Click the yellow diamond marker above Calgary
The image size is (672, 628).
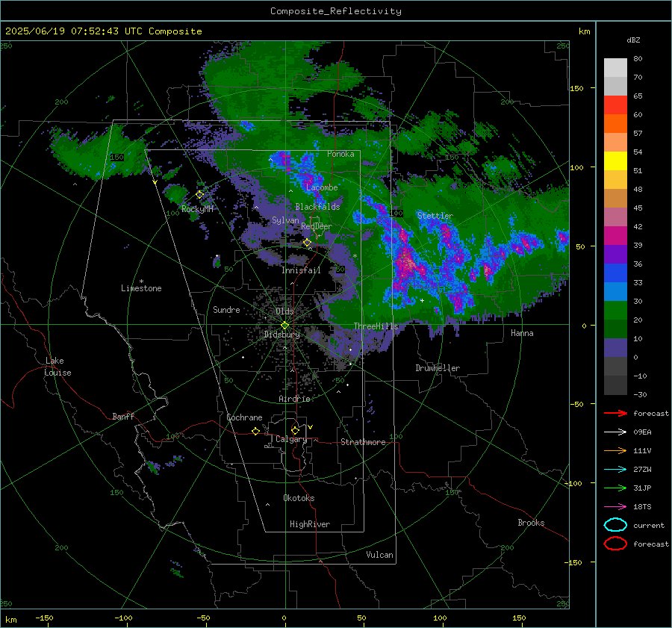coord(295,430)
